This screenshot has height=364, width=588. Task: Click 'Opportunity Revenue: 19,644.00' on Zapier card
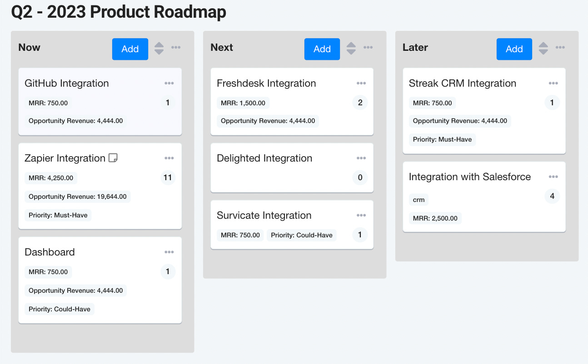[x=78, y=197]
